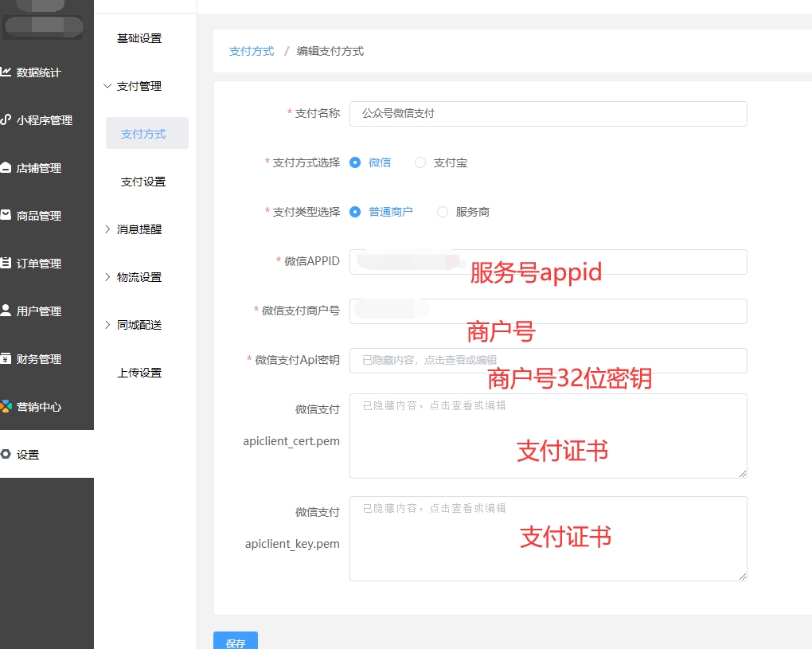Click the 数据统计 chart icon

click(6, 72)
